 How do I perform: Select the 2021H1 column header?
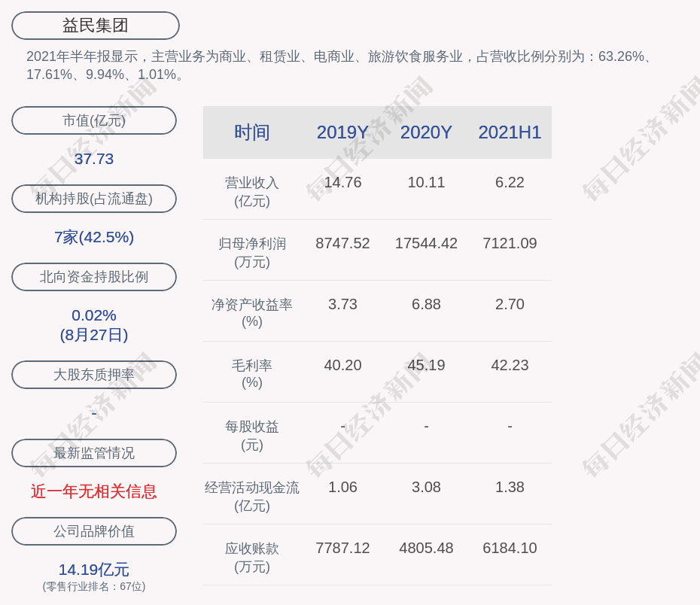point(510,132)
